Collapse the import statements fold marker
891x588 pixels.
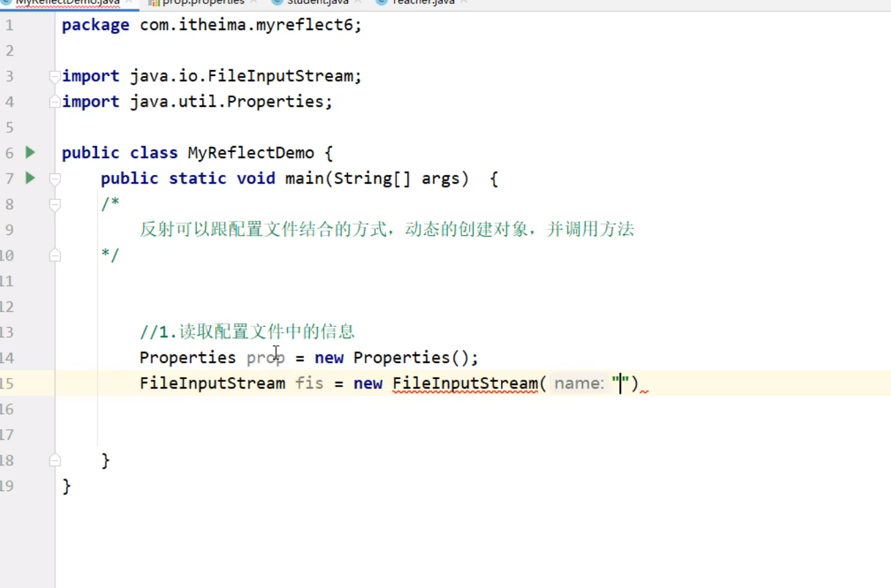click(x=54, y=76)
